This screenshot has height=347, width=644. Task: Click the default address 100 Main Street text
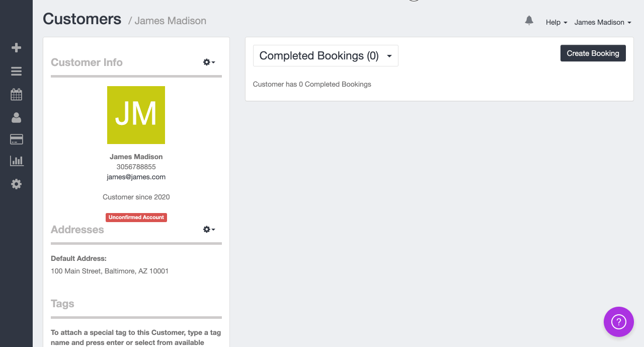pyautogui.click(x=110, y=271)
